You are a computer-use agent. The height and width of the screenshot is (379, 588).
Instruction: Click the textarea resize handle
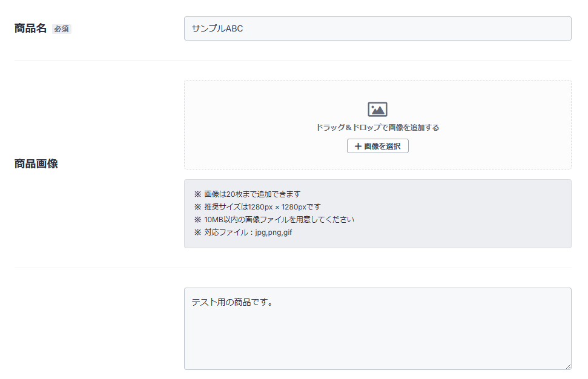click(x=568, y=366)
